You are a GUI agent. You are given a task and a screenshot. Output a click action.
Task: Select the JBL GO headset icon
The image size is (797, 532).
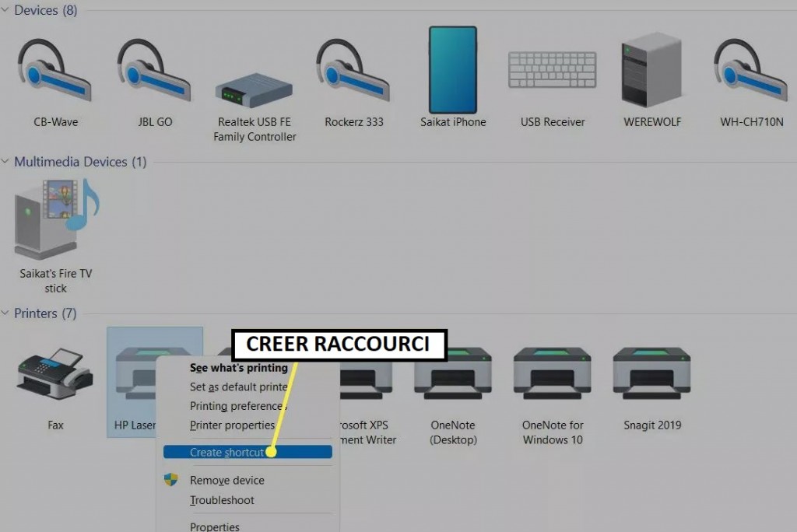click(x=155, y=70)
